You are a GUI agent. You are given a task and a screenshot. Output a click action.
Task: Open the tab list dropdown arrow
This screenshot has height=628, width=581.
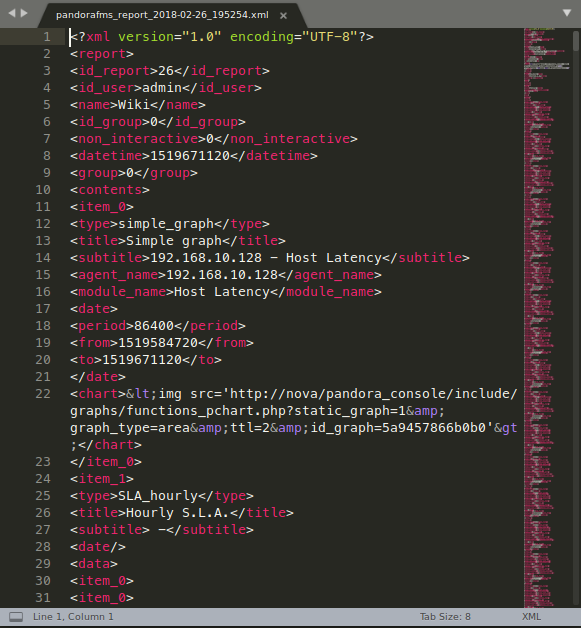click(x=567, y=13)
